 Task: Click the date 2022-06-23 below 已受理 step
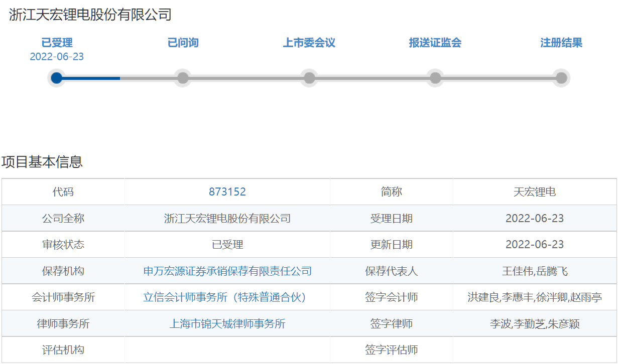[x=57, y=57]
